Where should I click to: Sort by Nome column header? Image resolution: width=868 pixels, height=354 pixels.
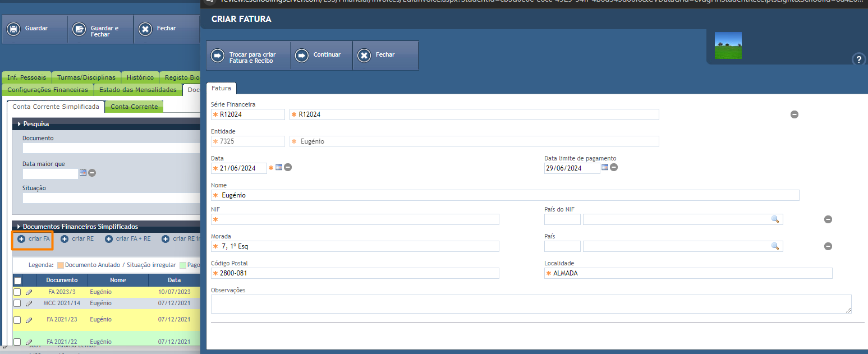(118, 280)
